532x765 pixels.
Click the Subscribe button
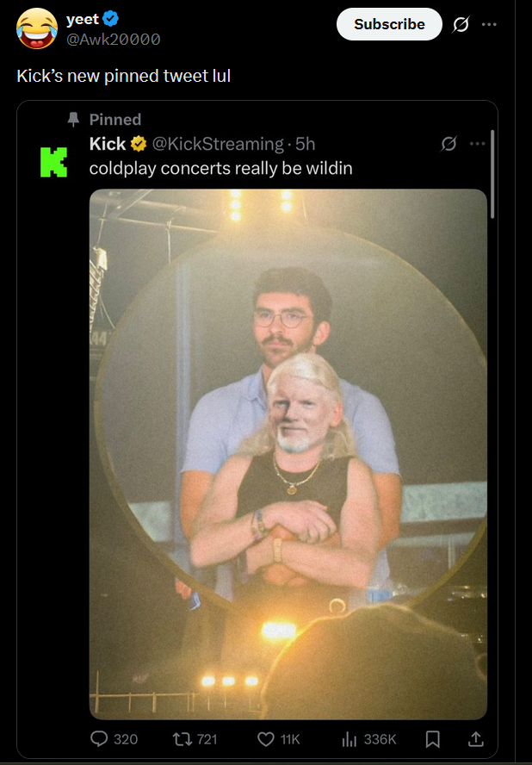click(389, 24)
